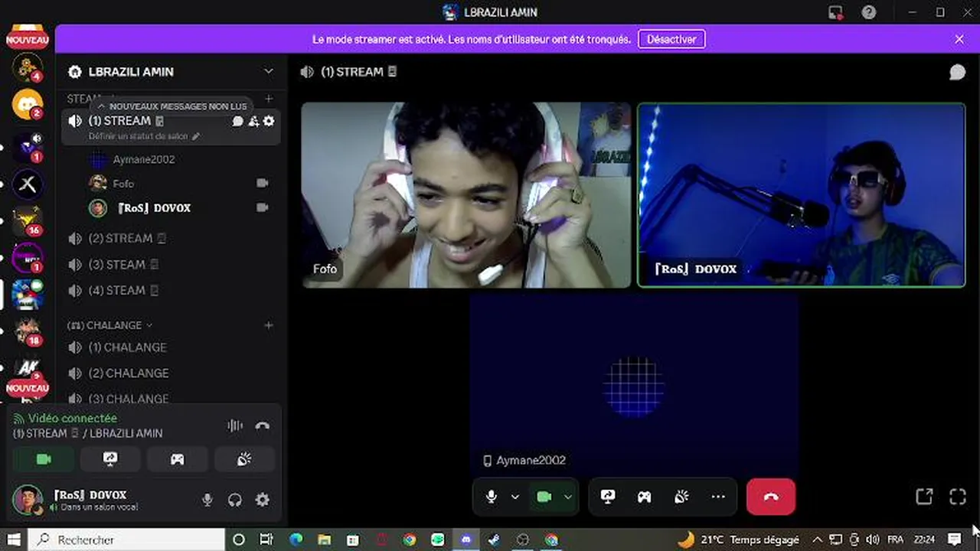Show the call chat bubble icon
Screen dimensions: 980x551
[957, 72]
